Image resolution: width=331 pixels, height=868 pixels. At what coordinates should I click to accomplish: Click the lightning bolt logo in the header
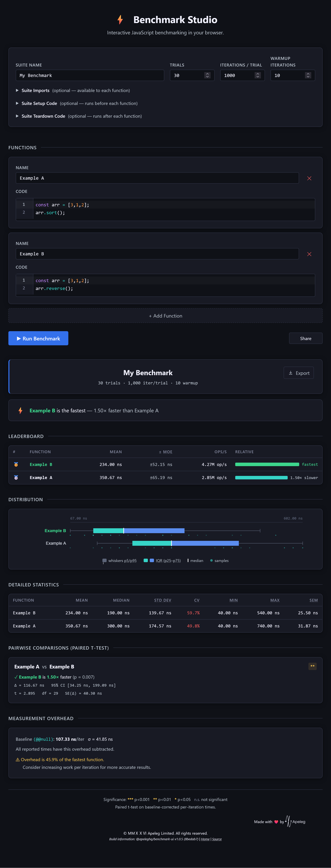pyautogui.click(x=119, y=20)
